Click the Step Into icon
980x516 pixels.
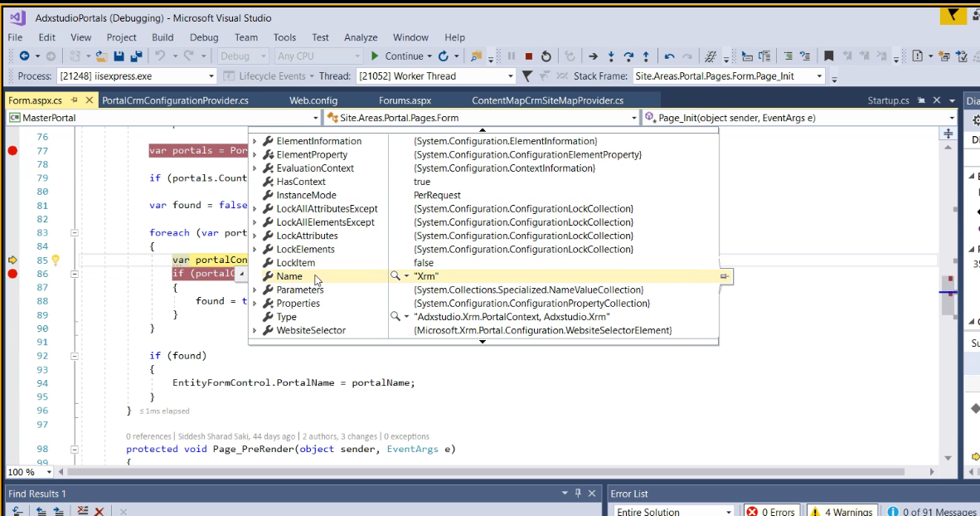(611, 56)
